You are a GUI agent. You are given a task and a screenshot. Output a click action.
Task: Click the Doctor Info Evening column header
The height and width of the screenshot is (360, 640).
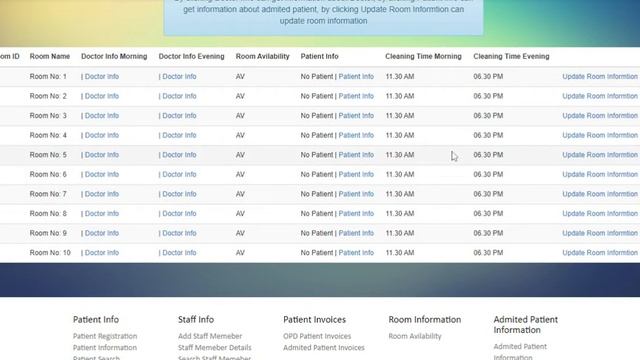click(x=191, y=56)
